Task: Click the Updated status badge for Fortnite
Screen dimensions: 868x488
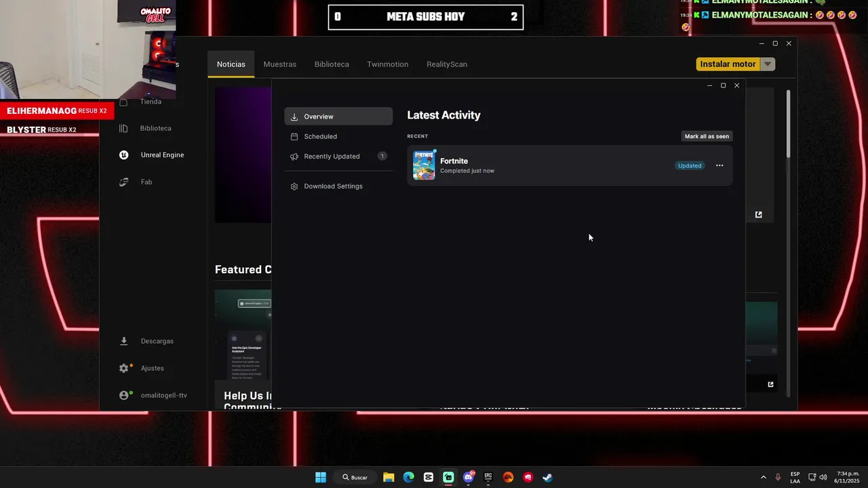Action: 690,165
